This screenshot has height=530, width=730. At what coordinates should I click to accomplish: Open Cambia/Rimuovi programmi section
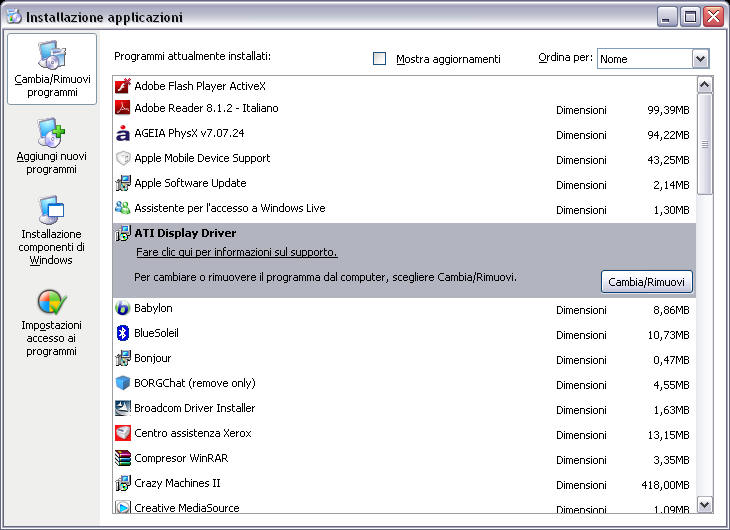pos(52,69)
